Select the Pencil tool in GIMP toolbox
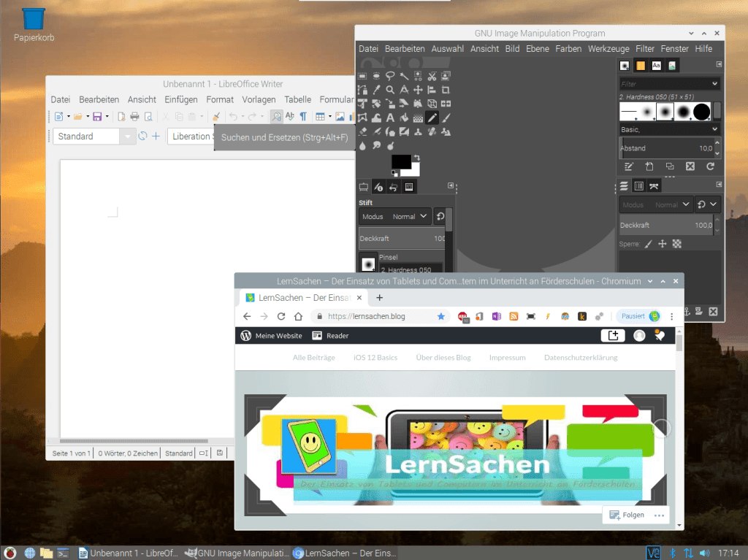Image resolution: width=748 pixels, height=560 pixels. pos(432,118)
